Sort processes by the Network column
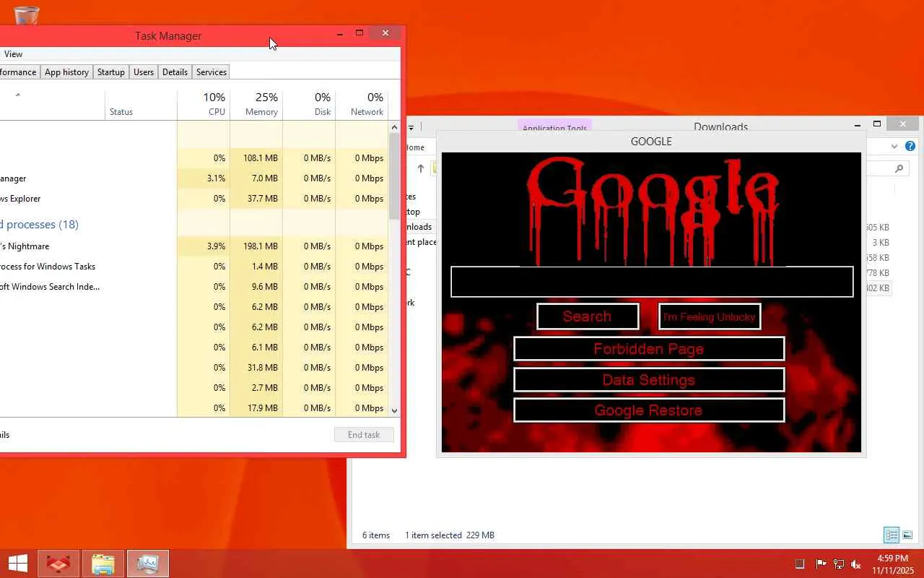 click(x=362, y=104)
